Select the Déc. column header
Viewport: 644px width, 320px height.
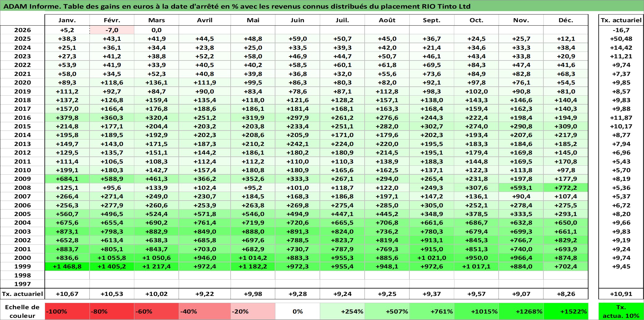click(x=566, y=20)
